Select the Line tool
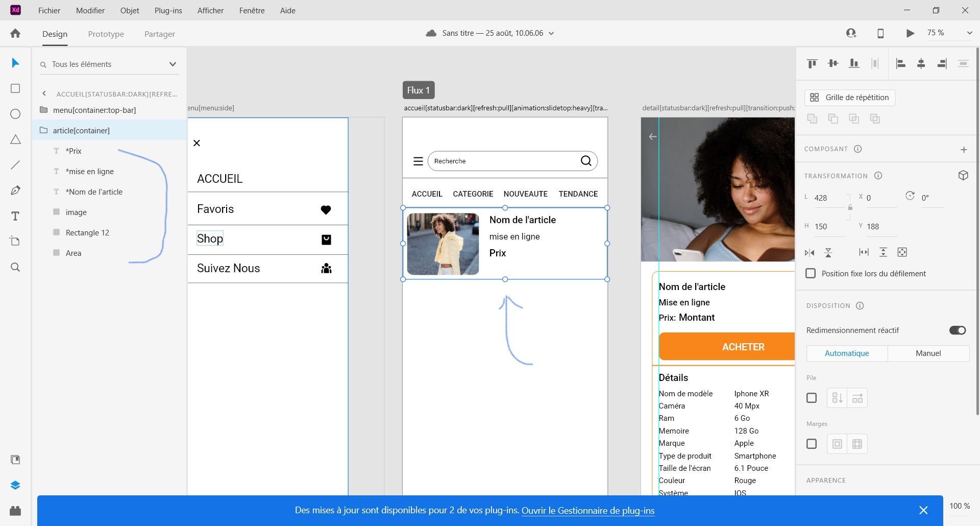 point(15,165)
